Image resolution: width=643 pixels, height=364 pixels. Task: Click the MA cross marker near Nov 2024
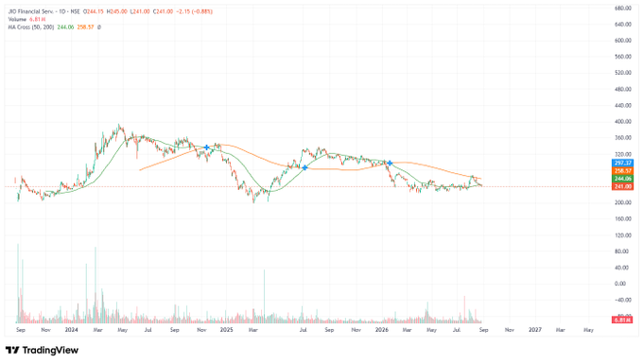[x=207, y=147]
